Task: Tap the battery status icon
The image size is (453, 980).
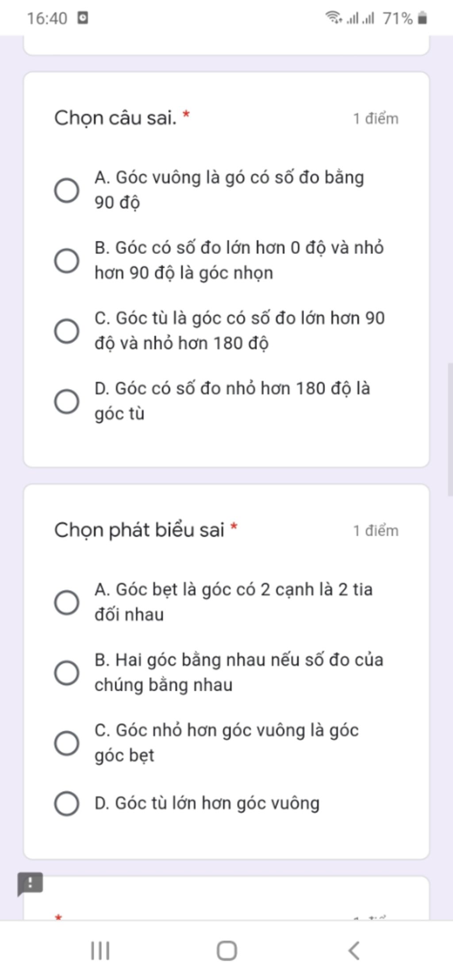Action: click(422, 18)
